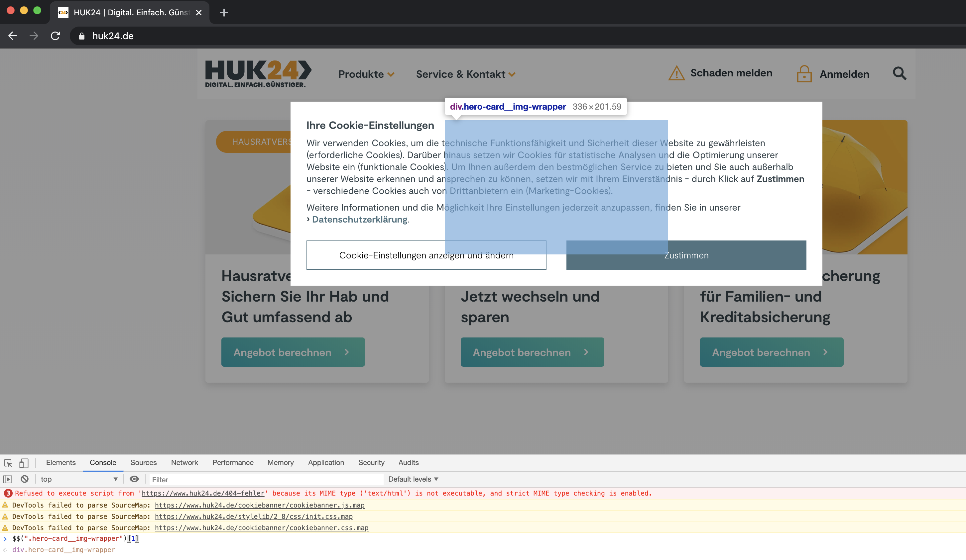The width and height of the screenshot is (966, 560).
Task: Open the cookiebanner.css.map link
Action: point(261,528)
